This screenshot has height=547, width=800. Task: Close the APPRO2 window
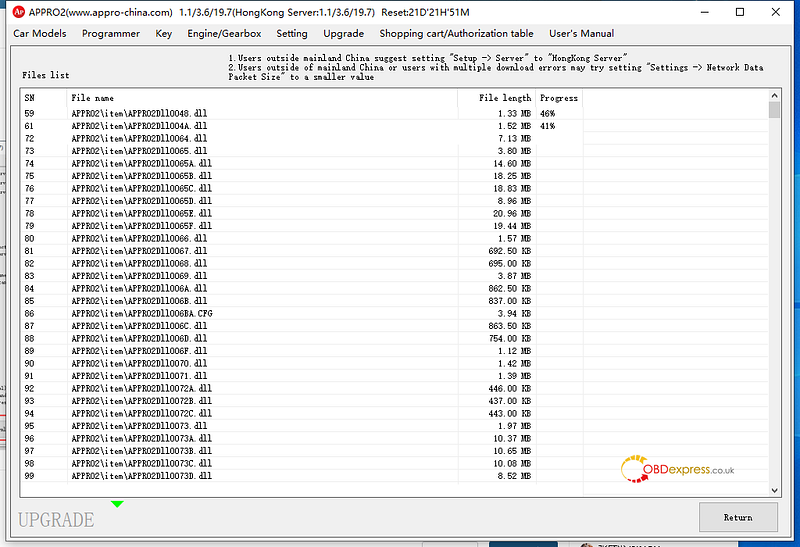776,12
